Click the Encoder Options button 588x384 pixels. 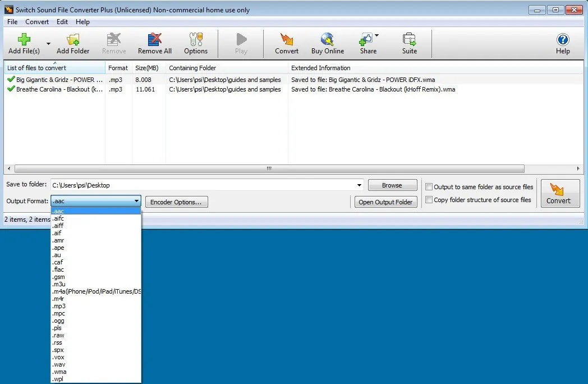(176, 202)
